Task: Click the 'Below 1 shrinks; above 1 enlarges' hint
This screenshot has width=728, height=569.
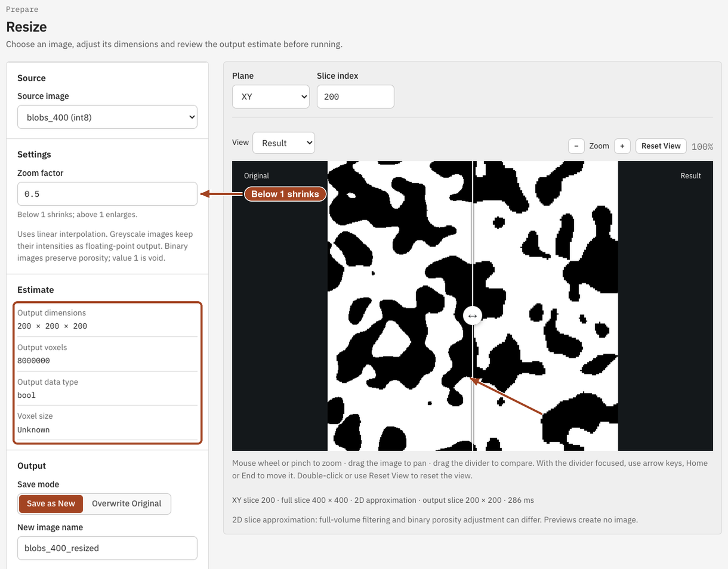Action: (x=77, y=215)
